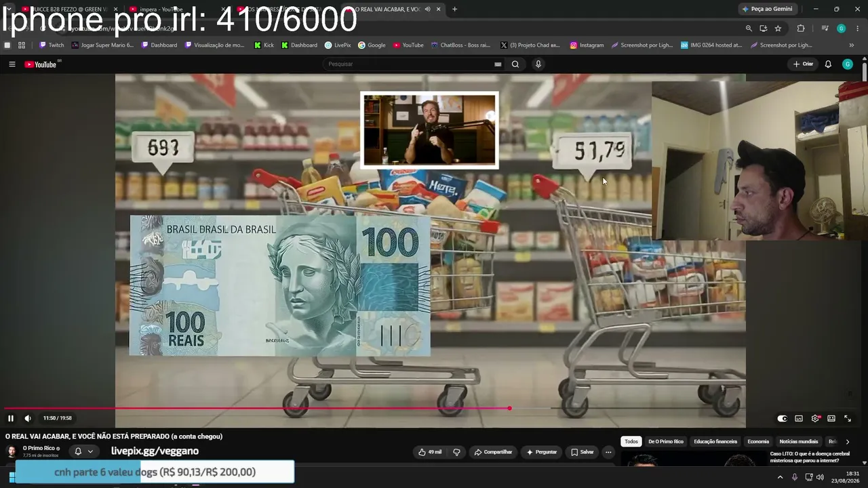The image size is (868, 488).
Task: Open the YouTube bookmark in the bookmarks bar
Action: (408, 45)
